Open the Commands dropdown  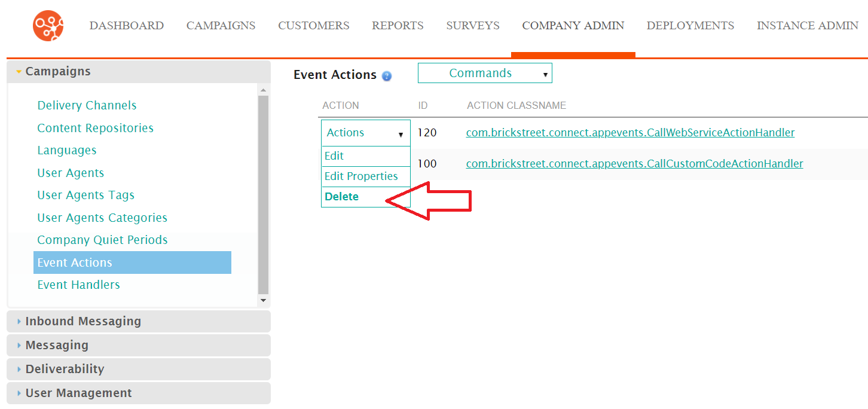click(x=485, y=73)
